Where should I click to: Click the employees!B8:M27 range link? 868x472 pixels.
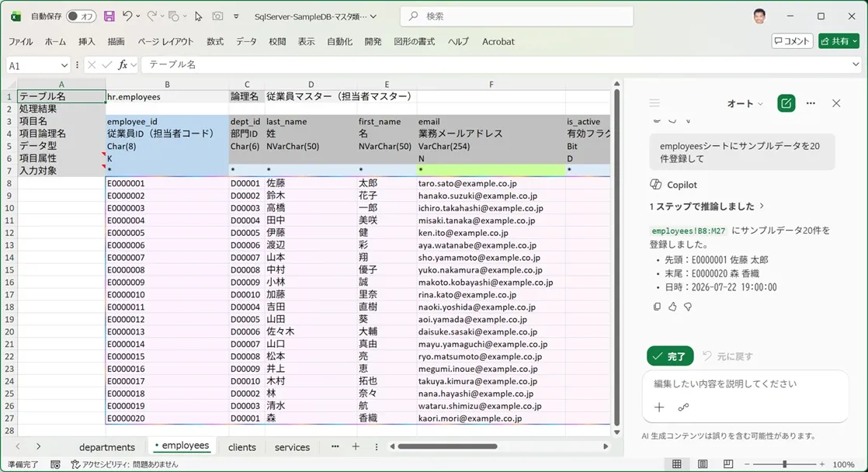pyautogui.click(x=688, y=231)
